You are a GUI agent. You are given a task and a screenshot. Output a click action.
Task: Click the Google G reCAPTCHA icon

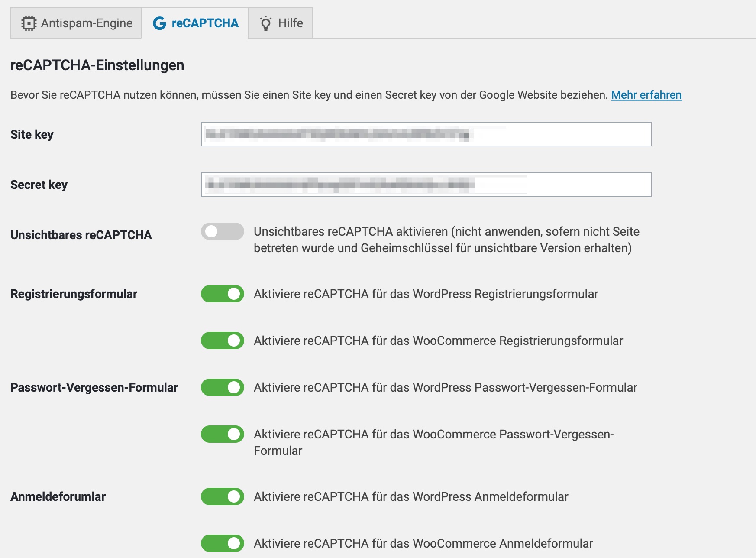159,23
